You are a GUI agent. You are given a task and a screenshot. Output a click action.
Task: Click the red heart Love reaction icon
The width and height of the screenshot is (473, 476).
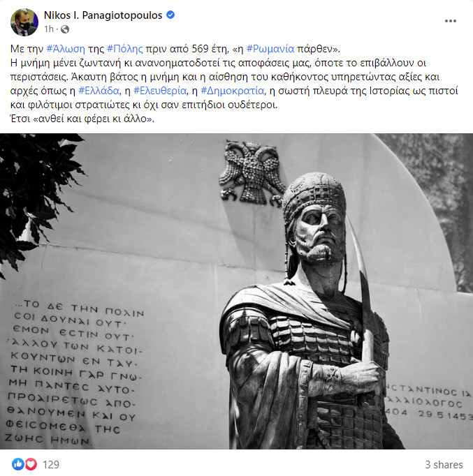(x=31, y=464)
